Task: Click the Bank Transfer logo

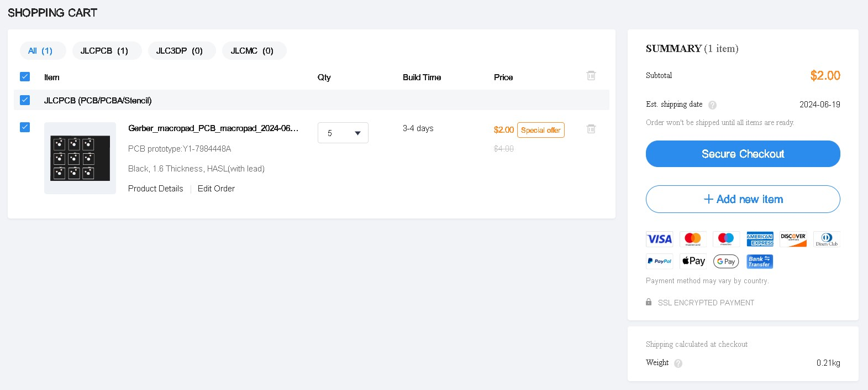Action: pyautogui.click(x=760, y=261)
